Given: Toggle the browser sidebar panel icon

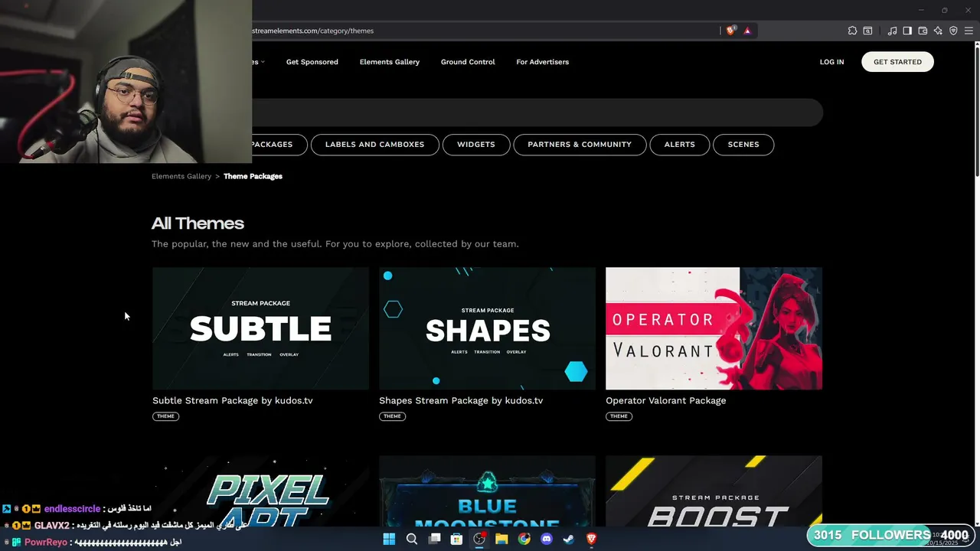Looking at the screenshot, I should pyautogui.click(x=907, y=31).
